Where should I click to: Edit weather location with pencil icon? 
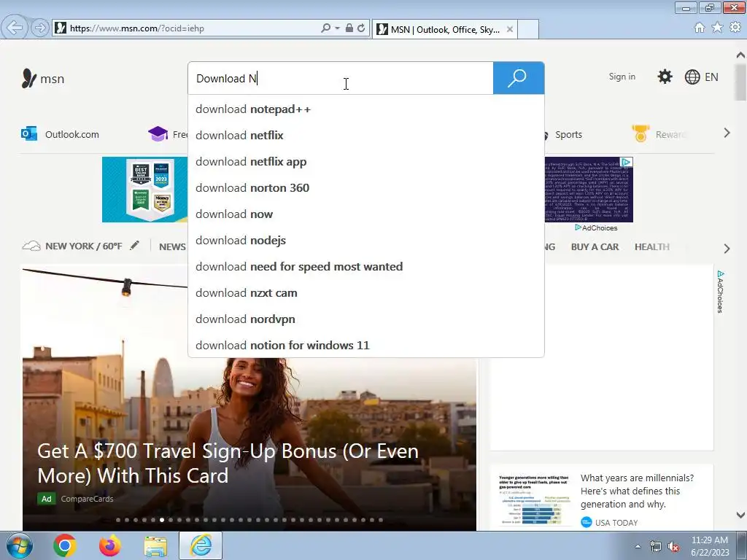(x=135, y=245)
